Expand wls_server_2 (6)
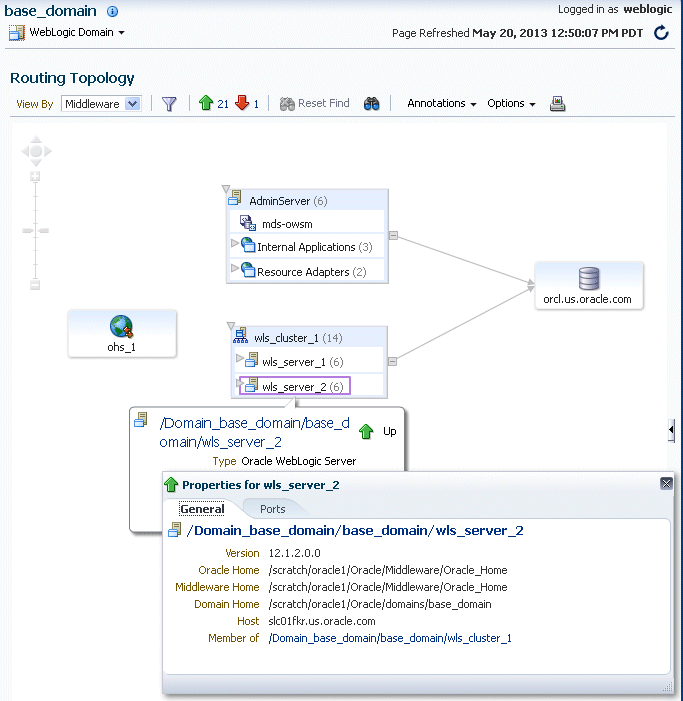683x701 pixels. tap(240, 383)
